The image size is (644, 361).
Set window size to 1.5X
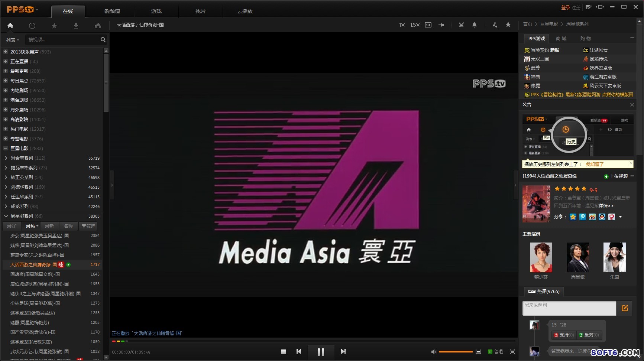(x=415, y=25)
